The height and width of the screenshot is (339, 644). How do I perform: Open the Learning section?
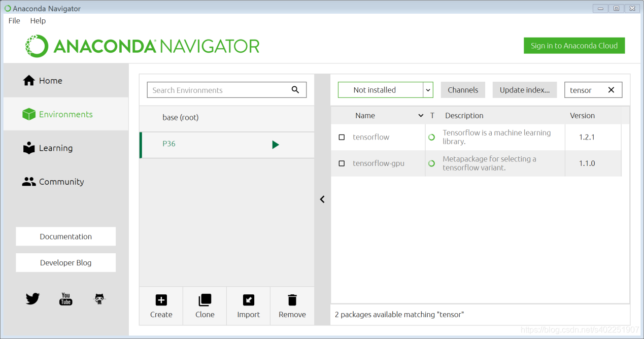click(x=66, y=148)
